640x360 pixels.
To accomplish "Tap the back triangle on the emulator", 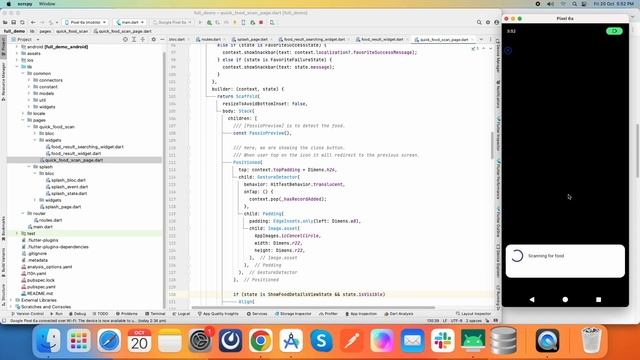I will (532, 299).
